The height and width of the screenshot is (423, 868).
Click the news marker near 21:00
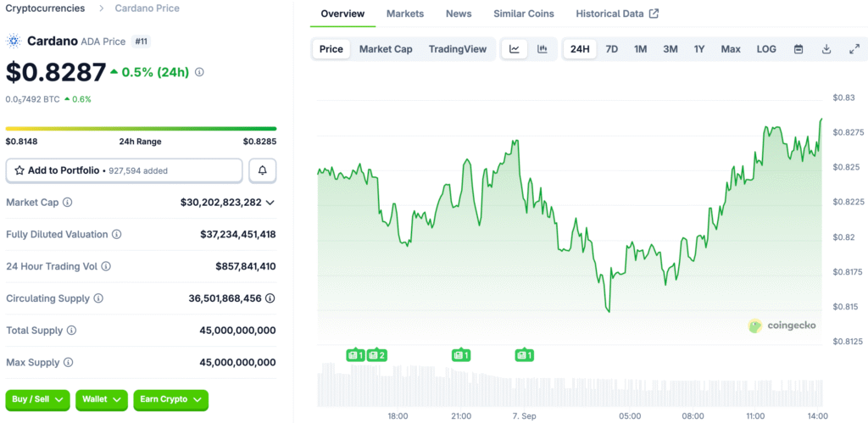pyautogui.click(x=461, y=355)
